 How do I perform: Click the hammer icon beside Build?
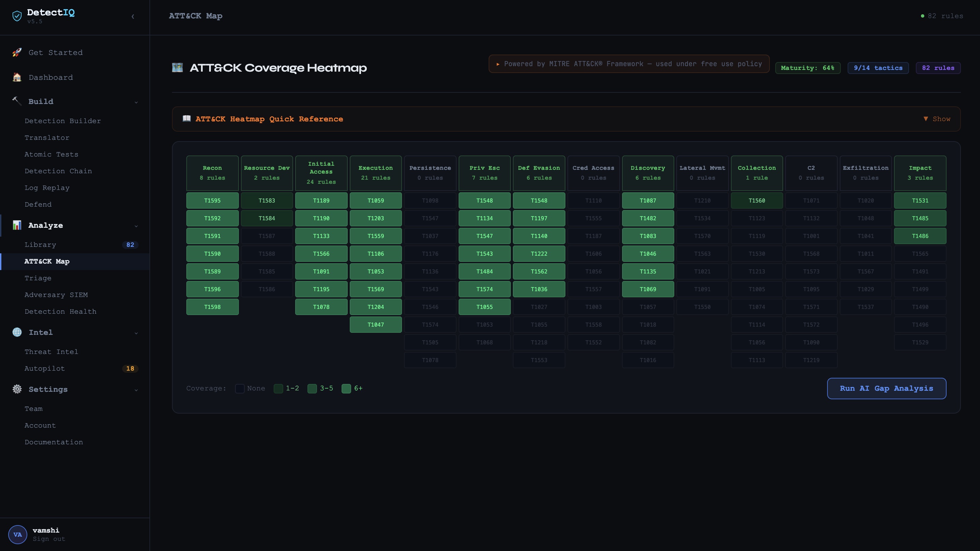(17, 101)
